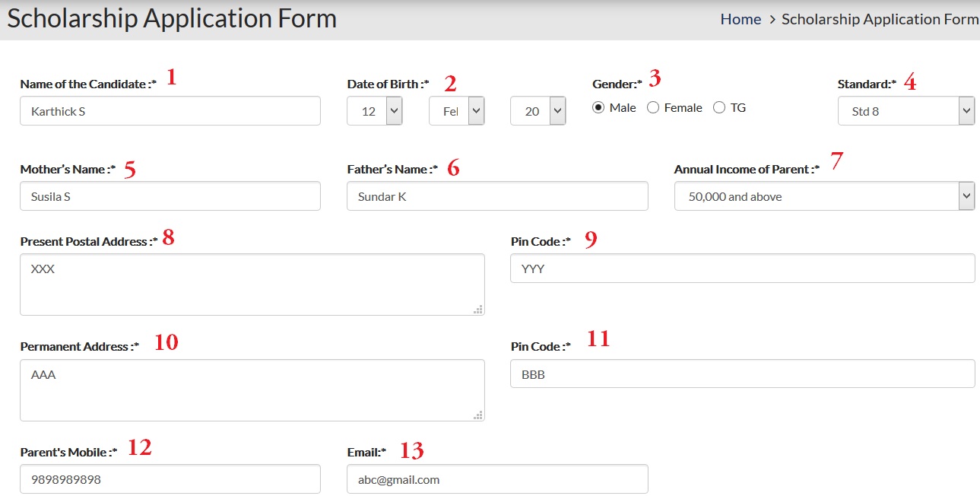This screenshot has width=980, height=496.
Task: Focus the Mother's Name text field
Action: (x=170, y=196)
